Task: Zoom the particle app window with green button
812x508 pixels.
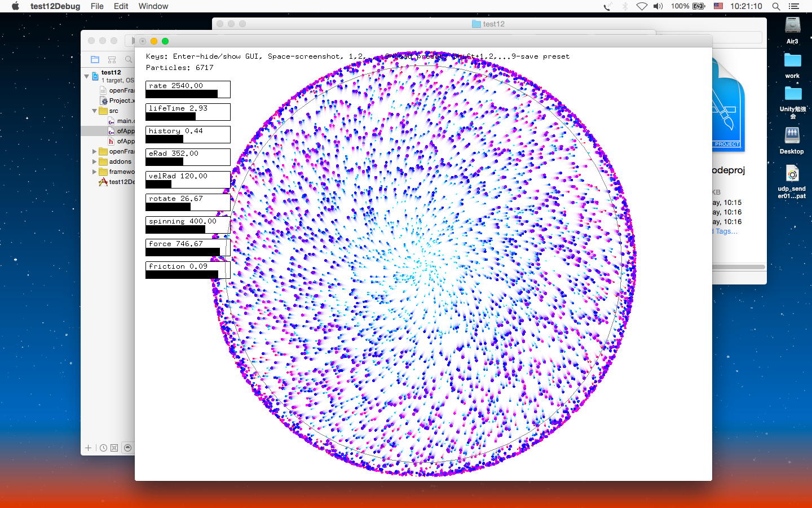Action: click(x=165, y=41)
